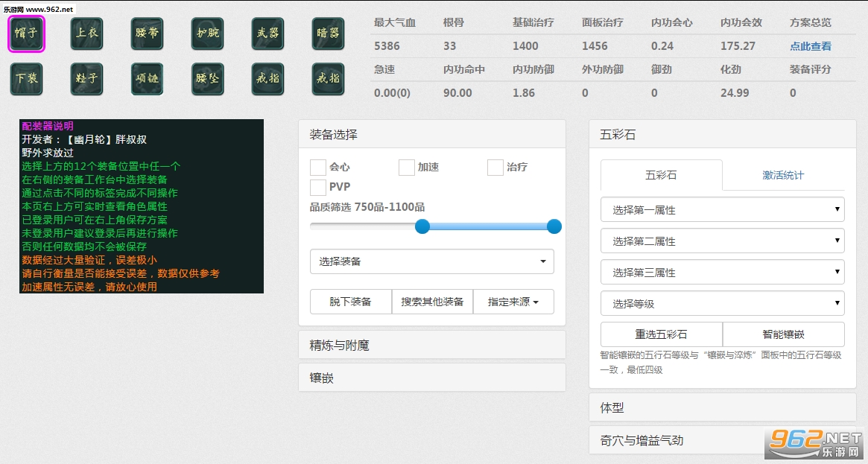
Task: Click the 内功会心 value 0.24
Action: (662, 46)
